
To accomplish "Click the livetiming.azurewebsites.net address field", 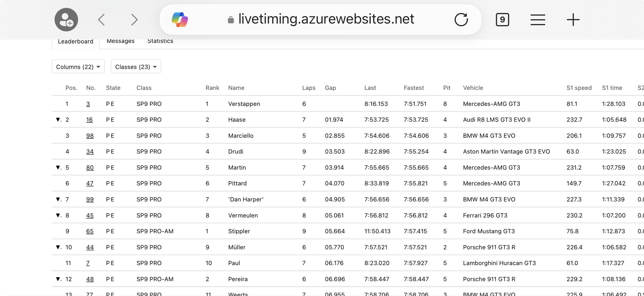I will (x=326, y=19).
